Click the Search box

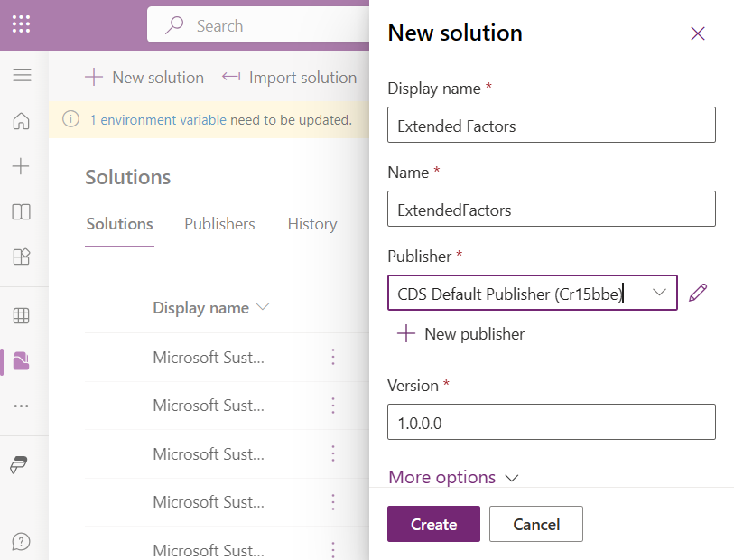[258, 25]
